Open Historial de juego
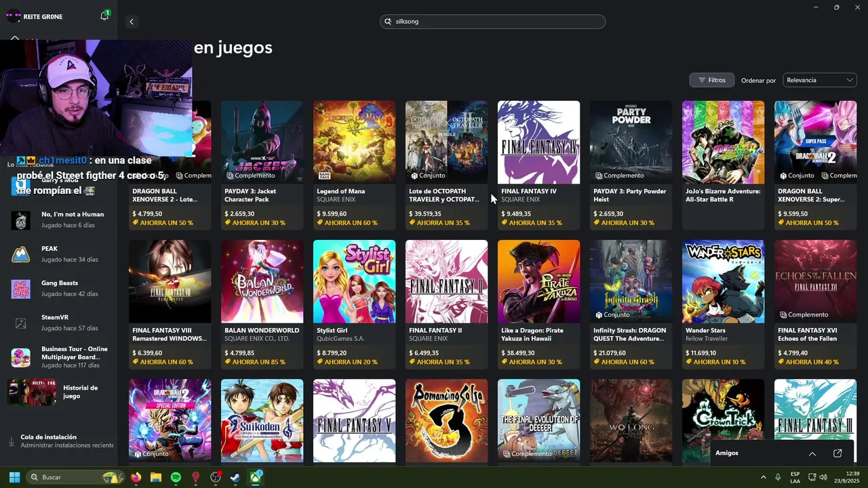Viewport: 868px width, 488px height. click(x=60, y=392)
